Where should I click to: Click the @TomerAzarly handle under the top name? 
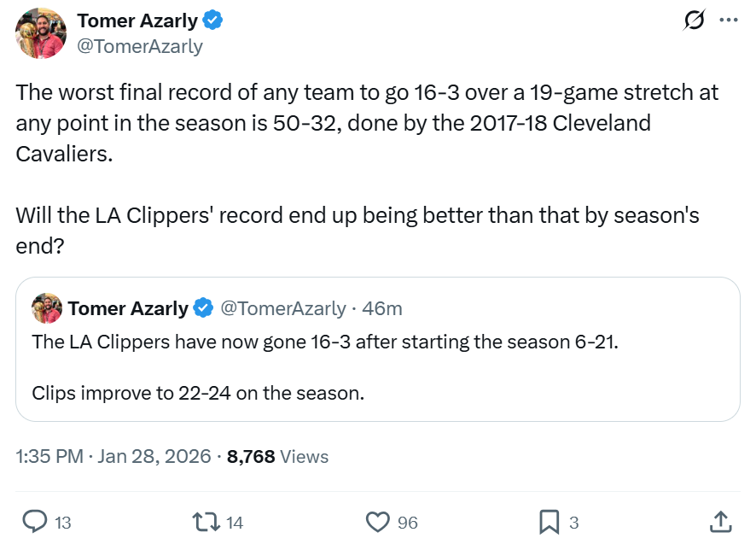[140, 46]
